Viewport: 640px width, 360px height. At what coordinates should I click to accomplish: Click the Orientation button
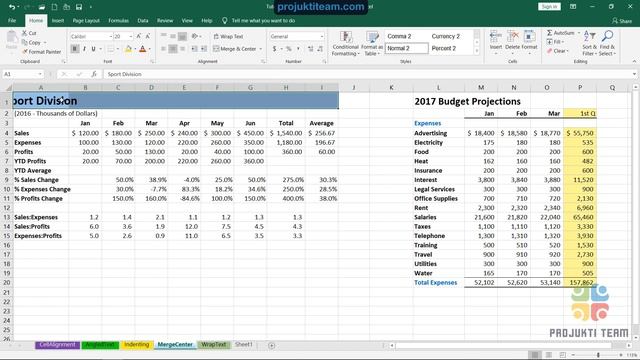[x=195, y=36]
